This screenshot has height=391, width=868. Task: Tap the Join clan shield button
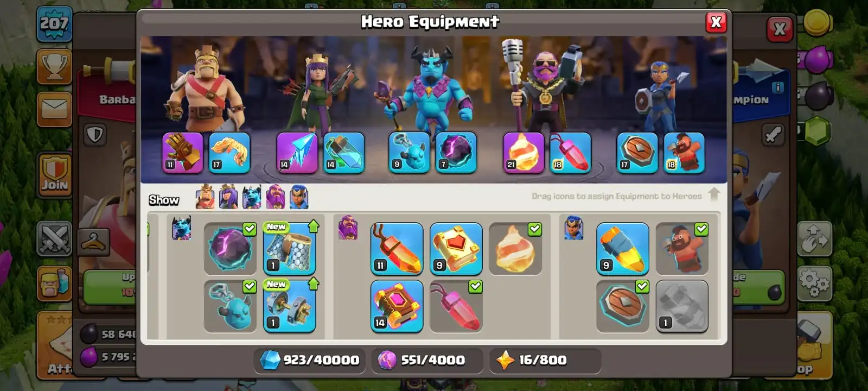pyautogui.click(x=54, y=174)
